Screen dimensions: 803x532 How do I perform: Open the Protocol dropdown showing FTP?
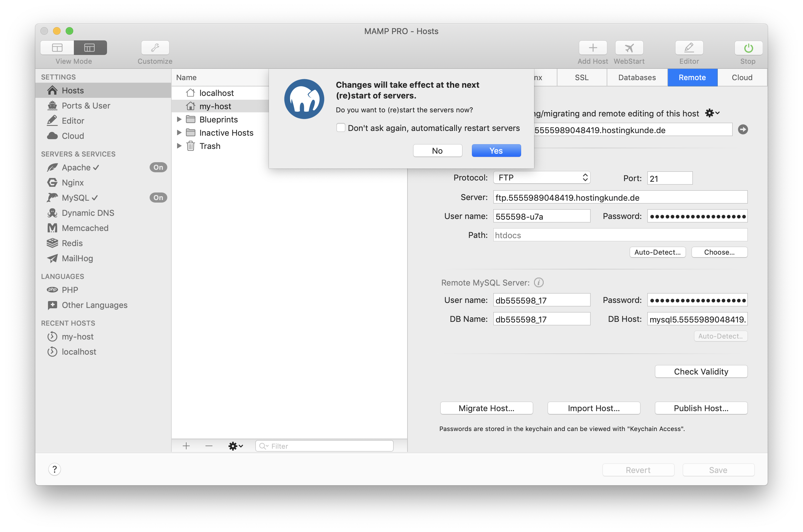(542, 177)
